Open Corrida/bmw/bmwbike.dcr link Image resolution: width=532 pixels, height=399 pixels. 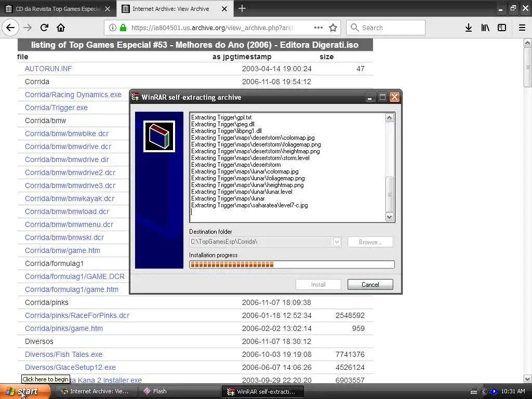(x=67, y=134)
